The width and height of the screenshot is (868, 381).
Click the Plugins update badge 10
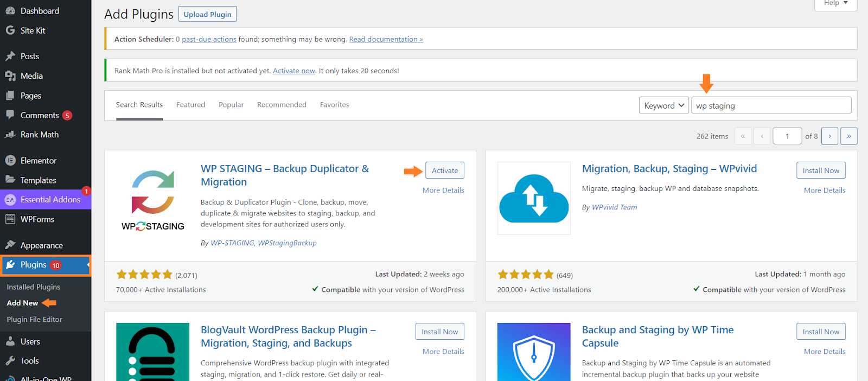click(x=56, y=265)
